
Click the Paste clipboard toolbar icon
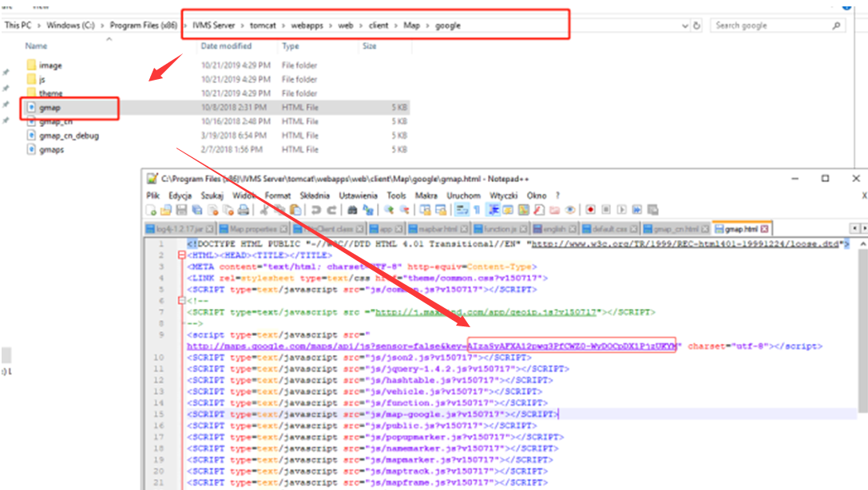click(295, 210)
